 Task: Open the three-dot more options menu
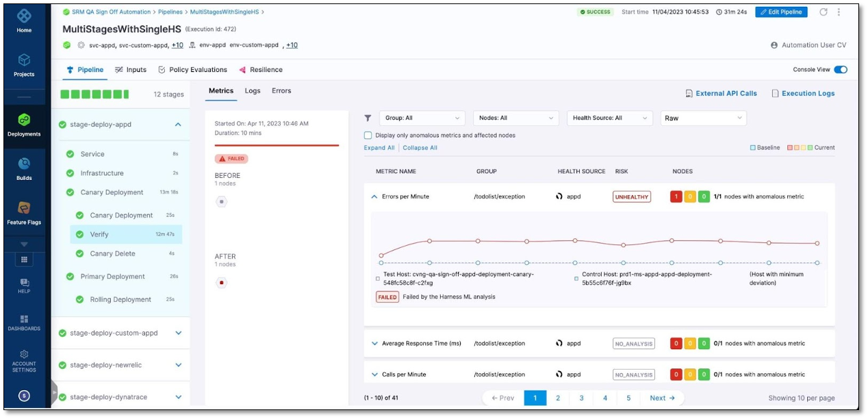coord(839,12)
